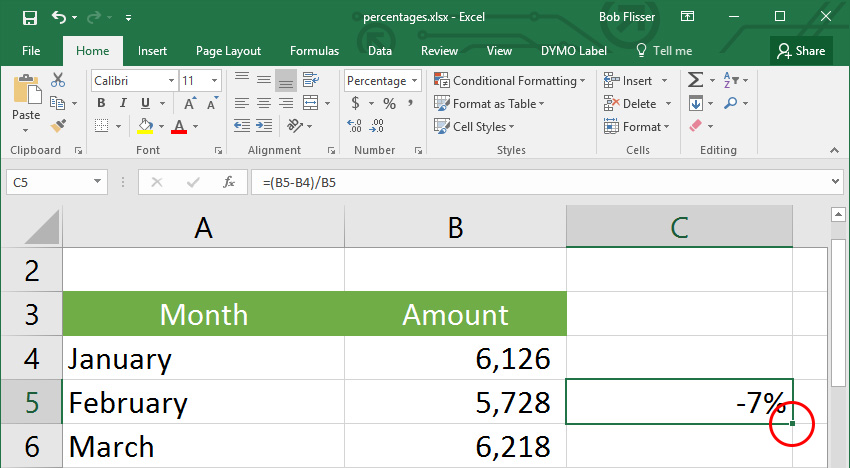Apply Percent Style with the % icon
850x468 pixels.
pyautogui.click(x=389, y=103)
